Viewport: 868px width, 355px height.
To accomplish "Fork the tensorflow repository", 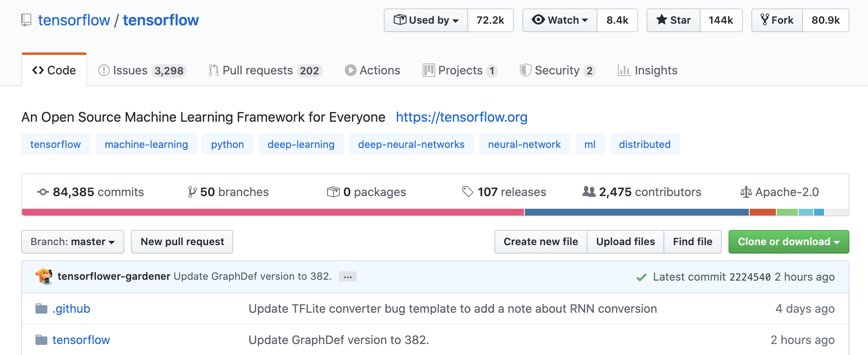I will click(777, 20).
